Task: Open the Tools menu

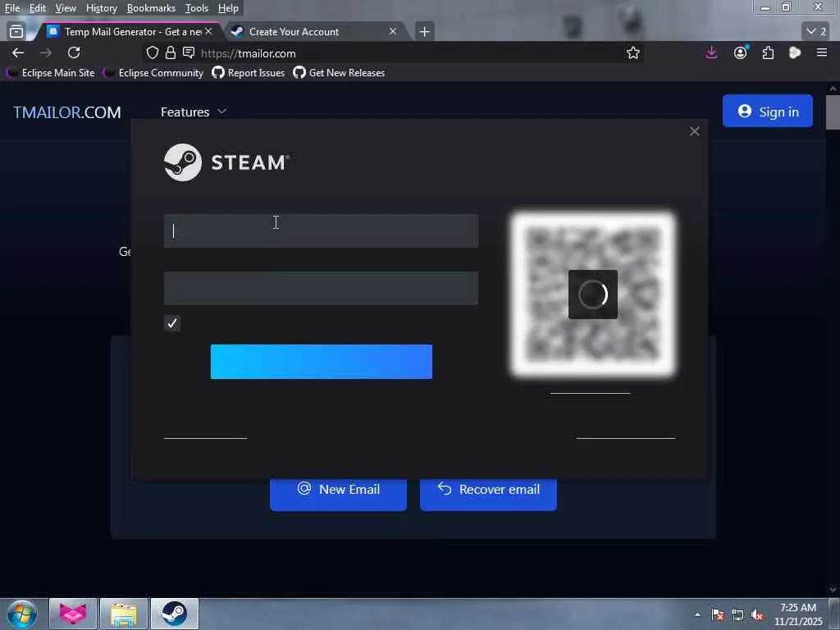Action: [x=197, y=8]
